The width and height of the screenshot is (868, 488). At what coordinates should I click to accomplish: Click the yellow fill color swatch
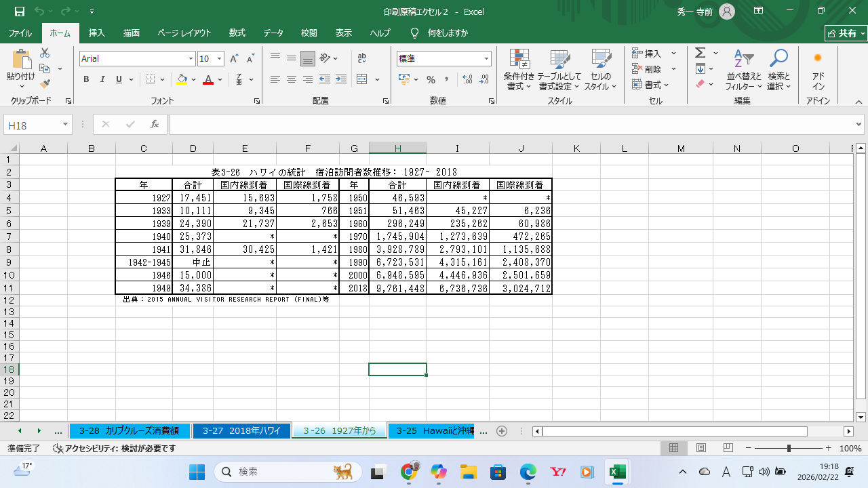[x=181, y=79]
